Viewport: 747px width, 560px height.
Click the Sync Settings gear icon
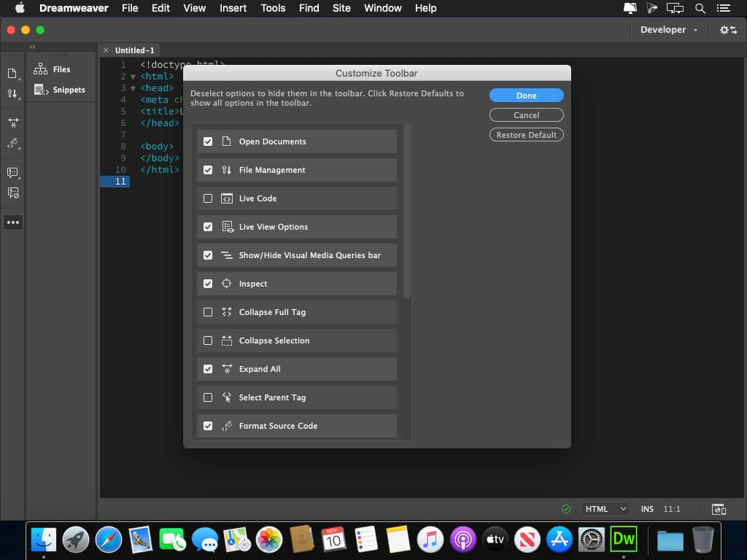click(727, 30)
